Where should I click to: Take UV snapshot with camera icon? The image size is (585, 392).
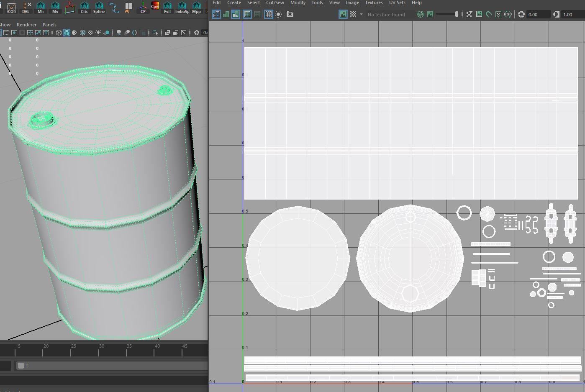(x=290, y=14)
